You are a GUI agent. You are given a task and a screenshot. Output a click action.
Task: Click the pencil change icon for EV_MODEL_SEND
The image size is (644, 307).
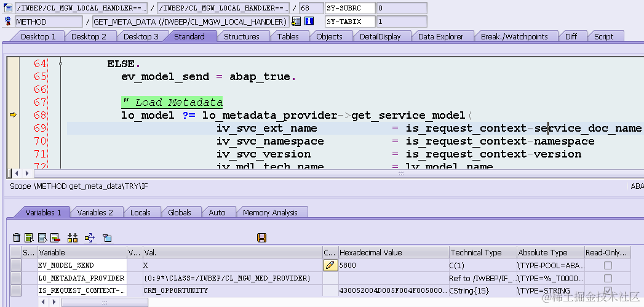330,265
